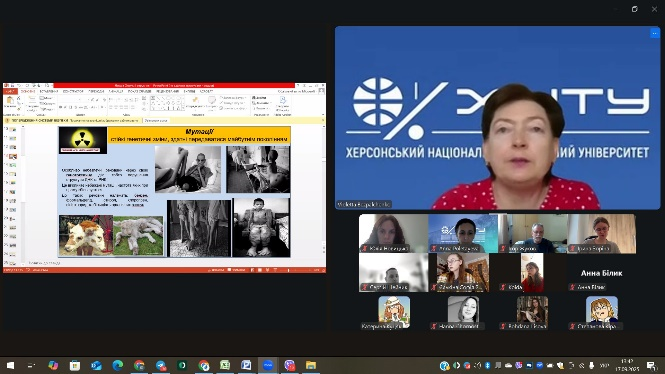The width and height of the screenshot is (665, 374).
Task: Open the three-dots menu on the speaker video
Action: (654, 33)
